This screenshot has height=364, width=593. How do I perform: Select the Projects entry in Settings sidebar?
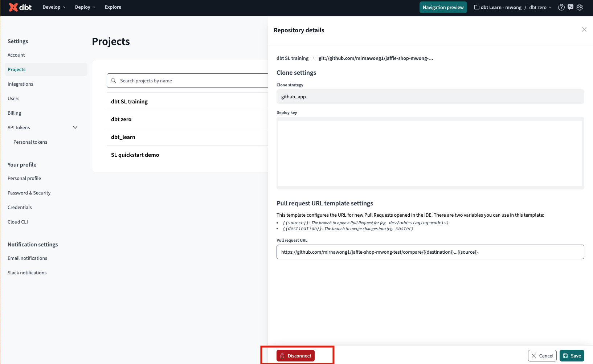pyautogui.click(x=16, y=69)
